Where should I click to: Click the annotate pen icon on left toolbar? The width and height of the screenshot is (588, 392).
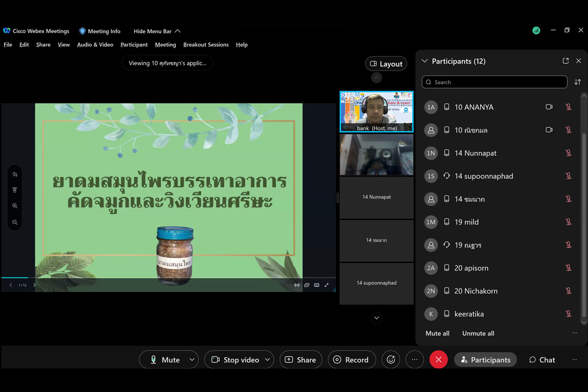[x=15, y=174]
